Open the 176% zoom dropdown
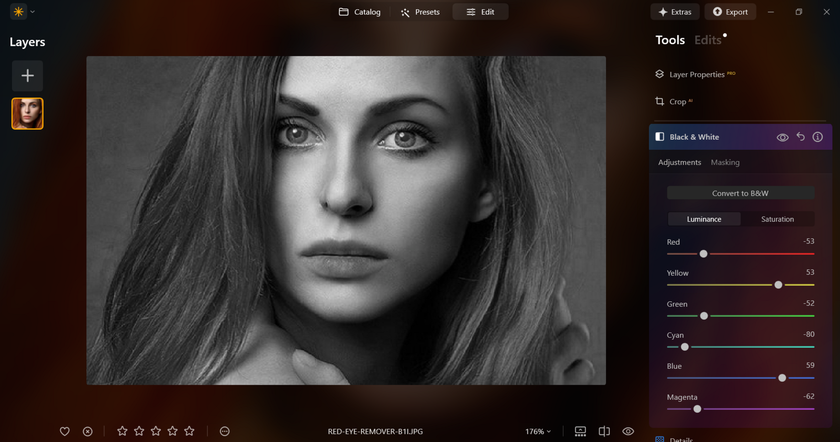 click(x=538, y=431)
